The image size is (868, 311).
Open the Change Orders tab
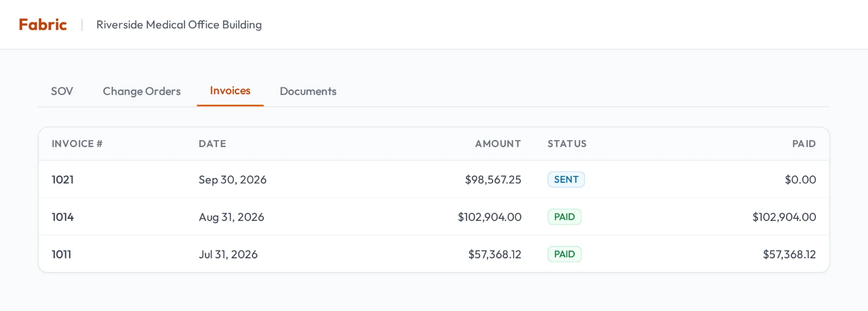point(142,91)
